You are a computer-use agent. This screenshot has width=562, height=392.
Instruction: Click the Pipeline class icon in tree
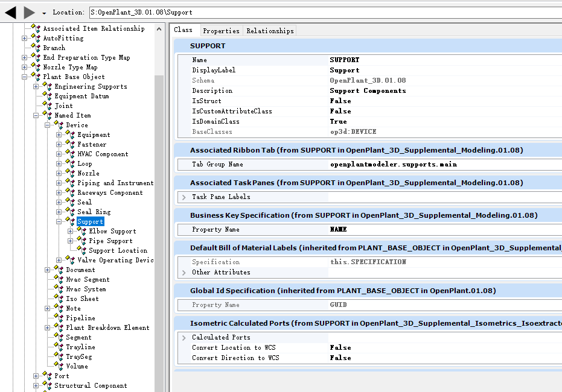pos(59,318)
